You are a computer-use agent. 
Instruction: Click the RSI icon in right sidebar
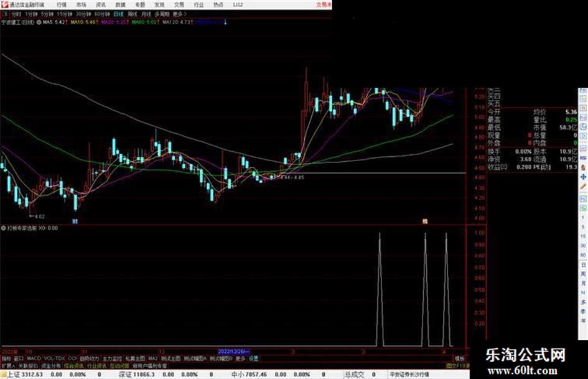[x=583, y=158]
